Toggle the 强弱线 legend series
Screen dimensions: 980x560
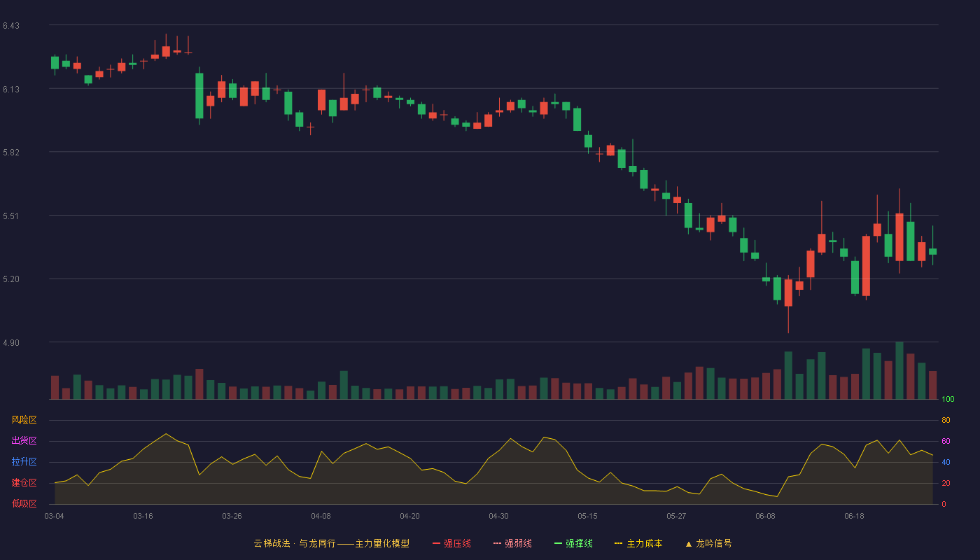512,543
